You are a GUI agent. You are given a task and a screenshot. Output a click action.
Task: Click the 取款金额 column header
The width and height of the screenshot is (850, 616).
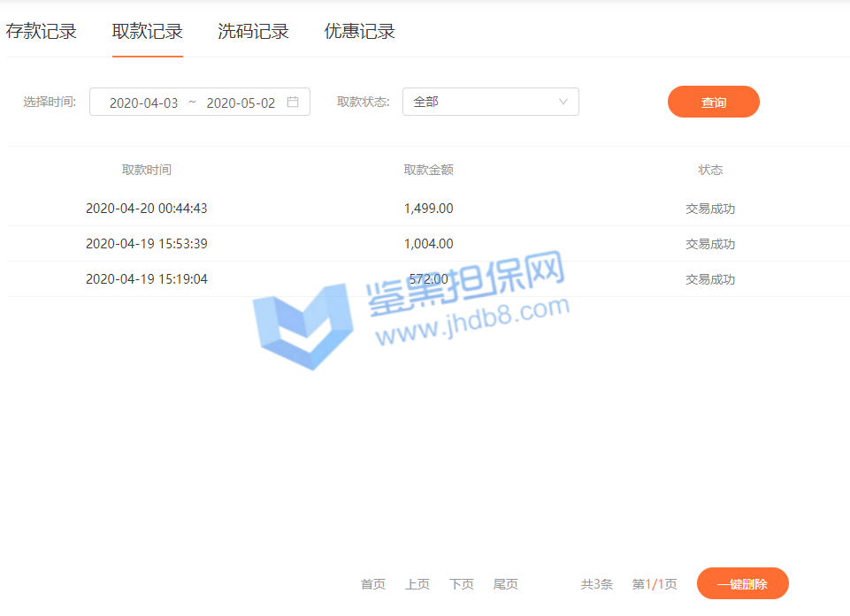(x=428, y=170)
